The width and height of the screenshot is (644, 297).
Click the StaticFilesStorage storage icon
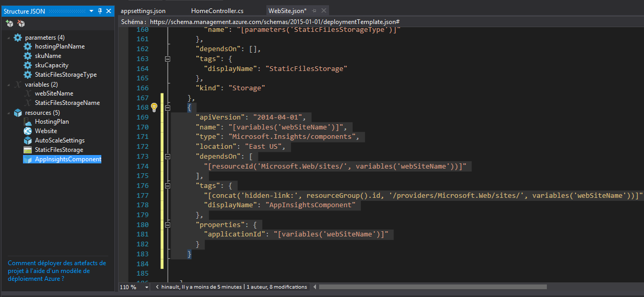coord(28,150)
